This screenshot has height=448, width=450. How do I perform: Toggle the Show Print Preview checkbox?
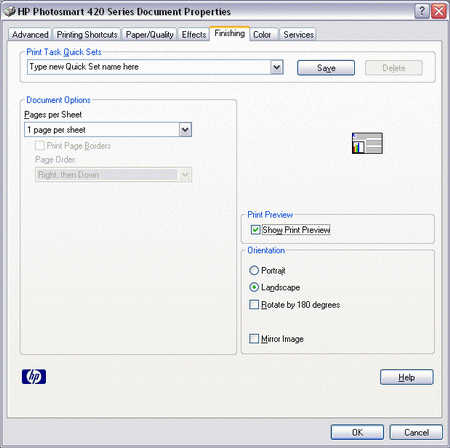[255, 230]
